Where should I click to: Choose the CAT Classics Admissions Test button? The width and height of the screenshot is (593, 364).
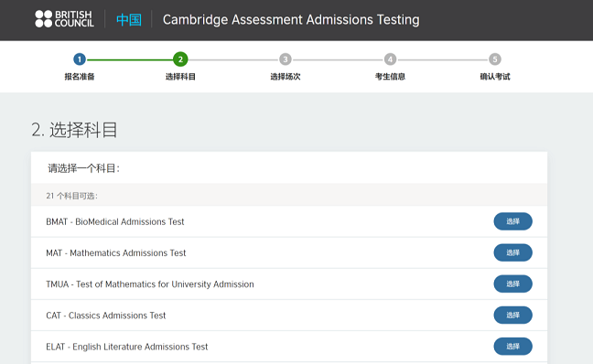[x=512, y=316]
